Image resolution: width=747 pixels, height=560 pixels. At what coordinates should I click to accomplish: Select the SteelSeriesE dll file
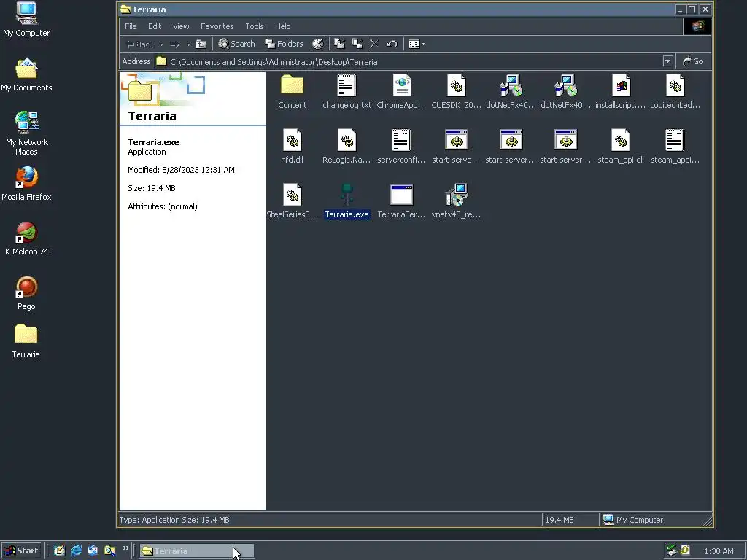tap(292, 201)
